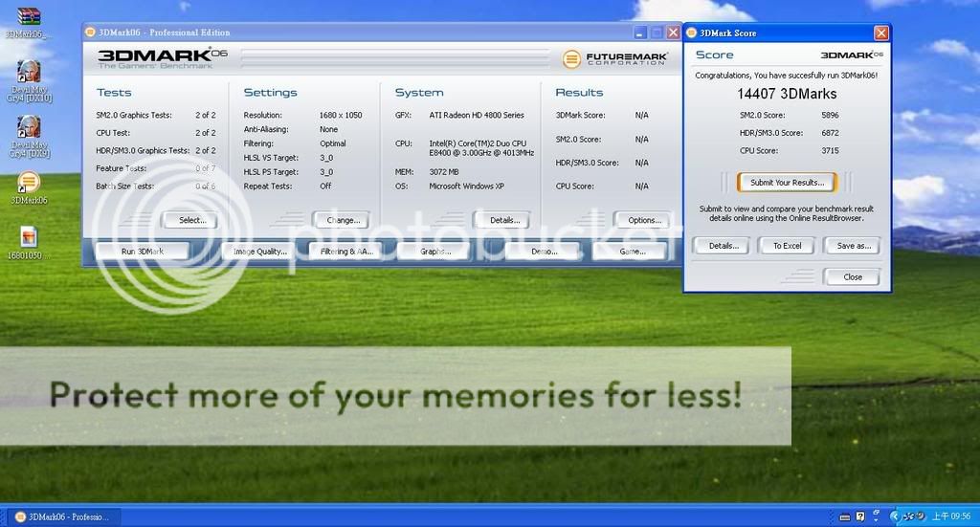The image size is (980, 527).
Task: Click the Filtering value Optimal
Action: coord(332,143)
